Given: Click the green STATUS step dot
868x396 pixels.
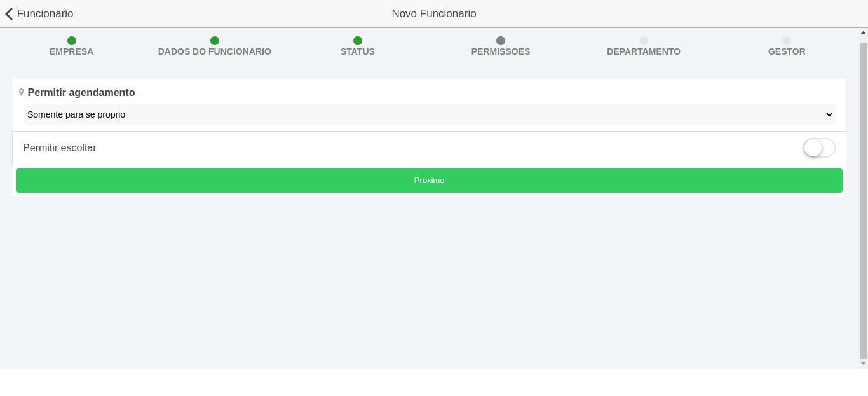Looking at the screenshot, I should (x=358, y=41).
